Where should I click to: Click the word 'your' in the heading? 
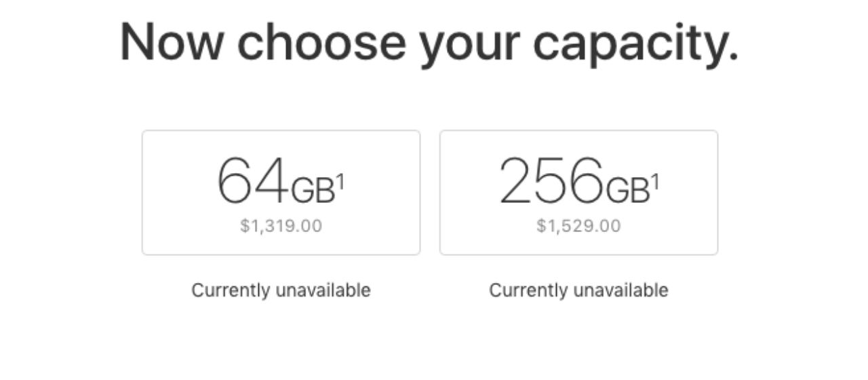469,42
